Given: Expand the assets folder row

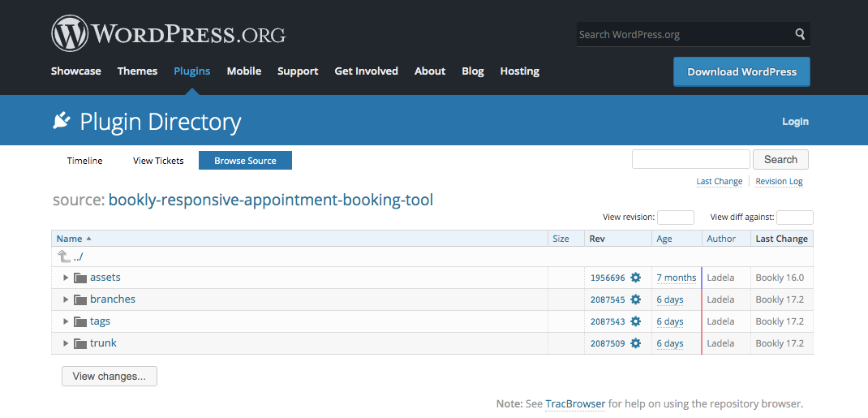Looking at the screenshot, I should click(x=66, y=278).
